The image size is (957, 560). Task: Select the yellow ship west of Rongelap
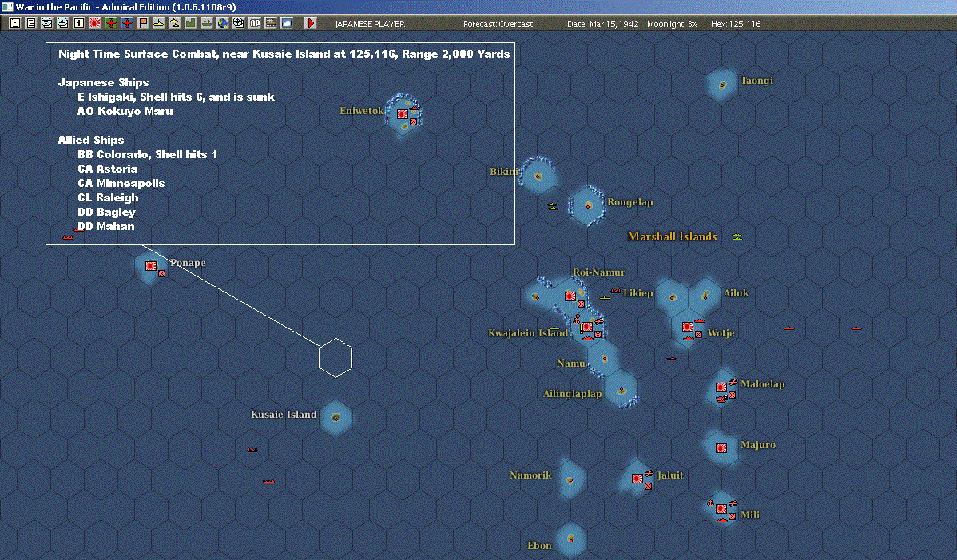[x=553, y=207]
